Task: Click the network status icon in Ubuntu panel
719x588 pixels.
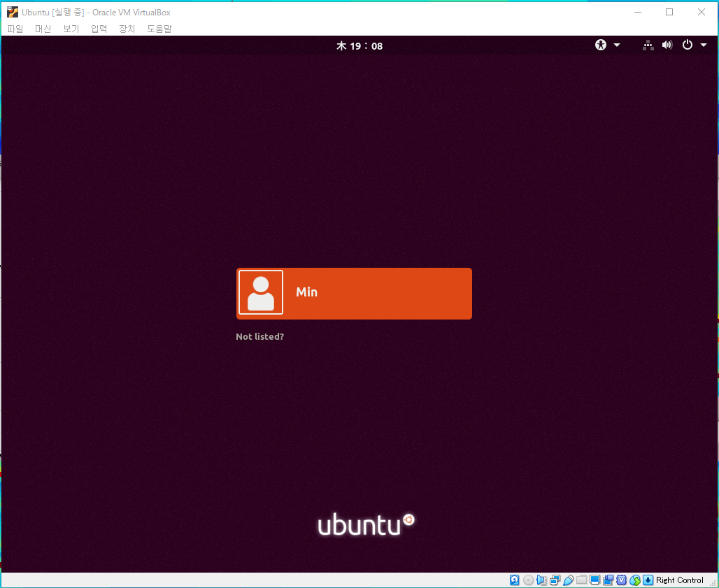Action: [x=648, y=45]
